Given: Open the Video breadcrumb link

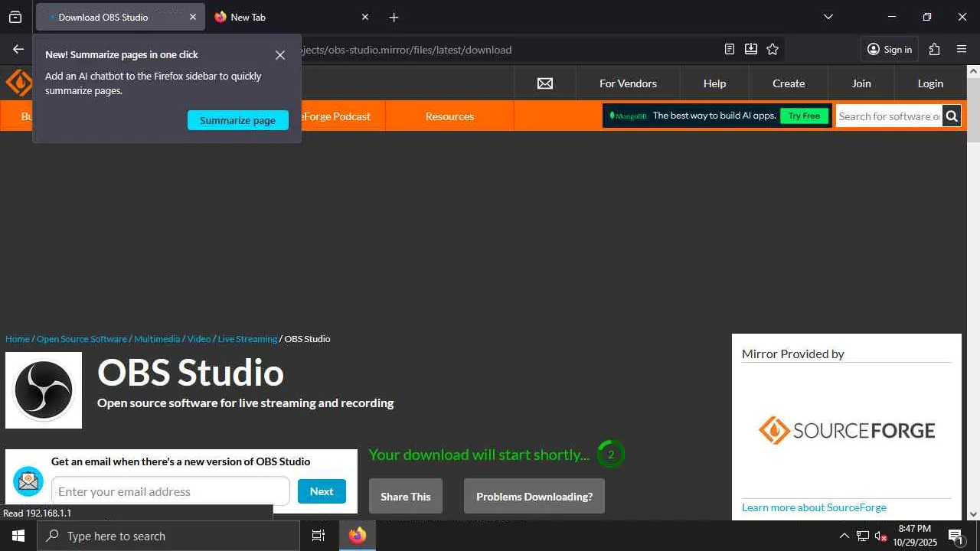Looking at the screenshot, I should (199, 339).
